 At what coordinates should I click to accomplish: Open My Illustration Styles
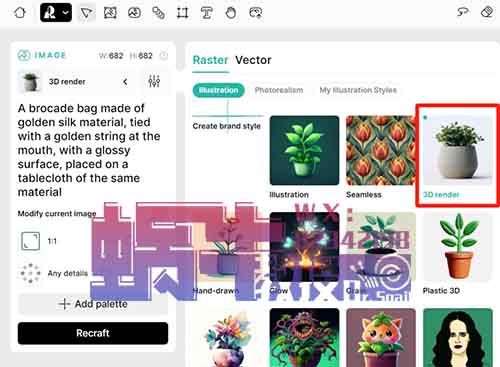[x=358, y=90]
